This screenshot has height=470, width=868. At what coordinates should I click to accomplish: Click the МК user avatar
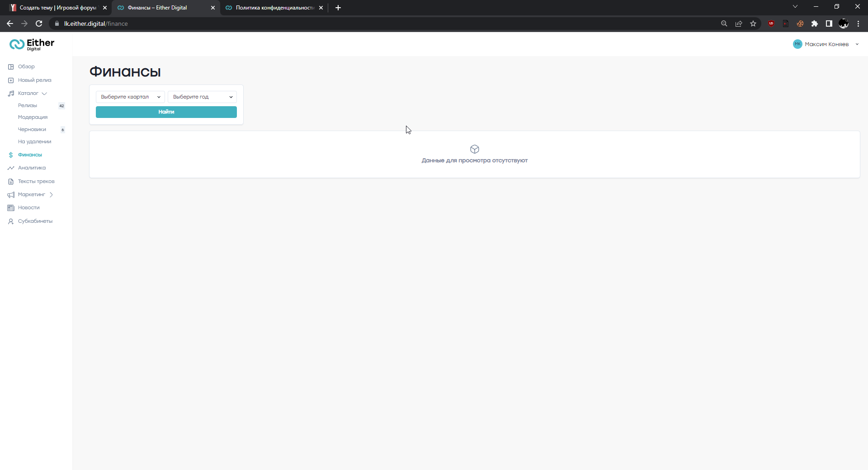[x=797, y=44]
